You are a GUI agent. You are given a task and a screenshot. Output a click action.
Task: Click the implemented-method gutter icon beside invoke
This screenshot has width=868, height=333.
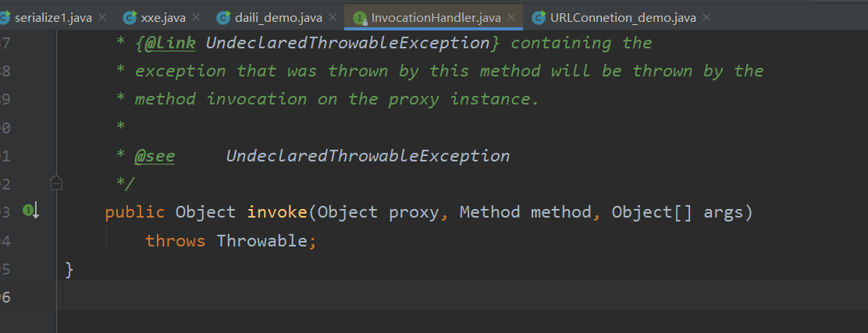30,211
